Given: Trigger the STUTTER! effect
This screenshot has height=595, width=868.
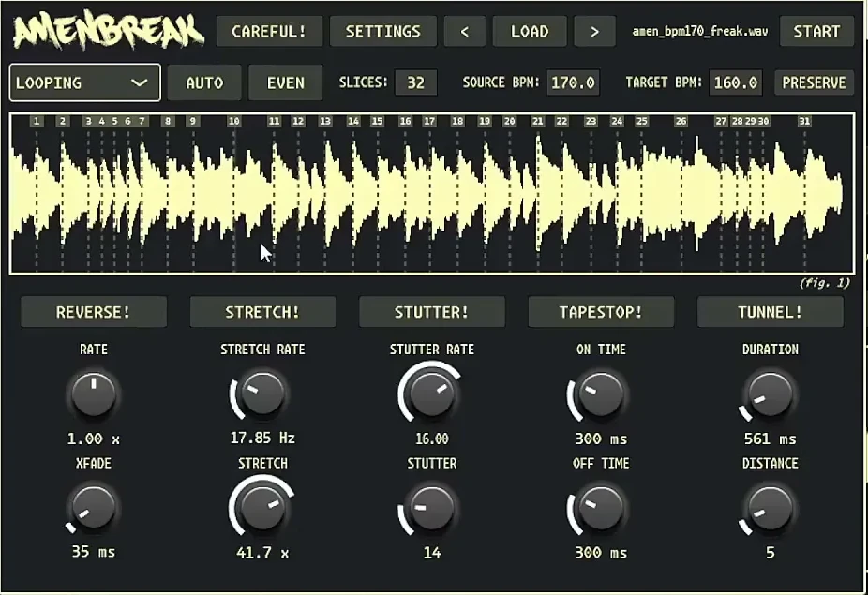Looking at the screenshot, I should [432, 312].
